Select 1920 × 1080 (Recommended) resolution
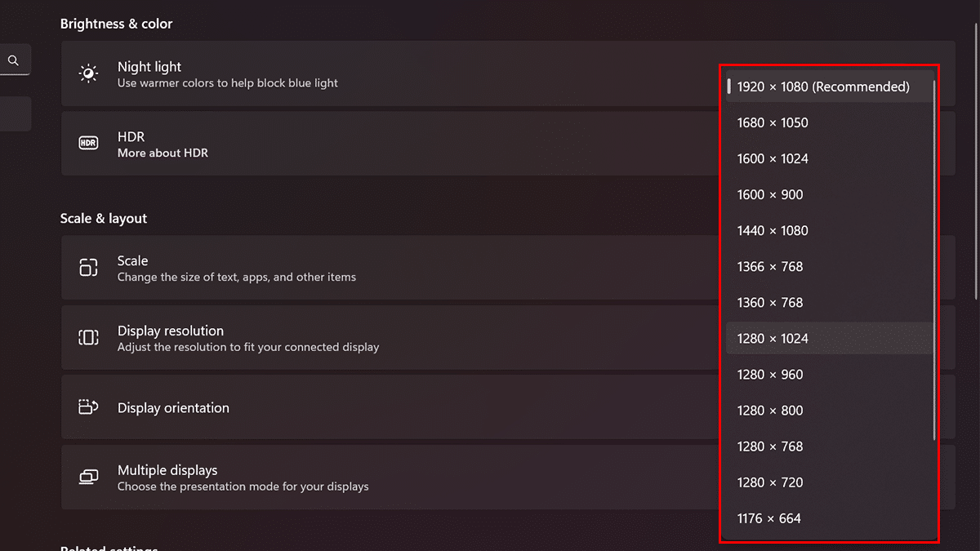The height and width of the screenshot is (551, 980). point(822,87)
